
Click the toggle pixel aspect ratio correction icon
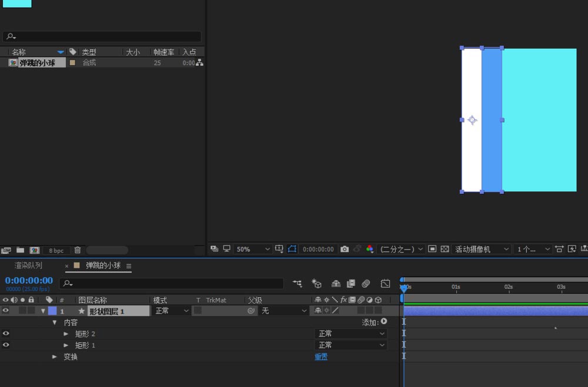559,249
